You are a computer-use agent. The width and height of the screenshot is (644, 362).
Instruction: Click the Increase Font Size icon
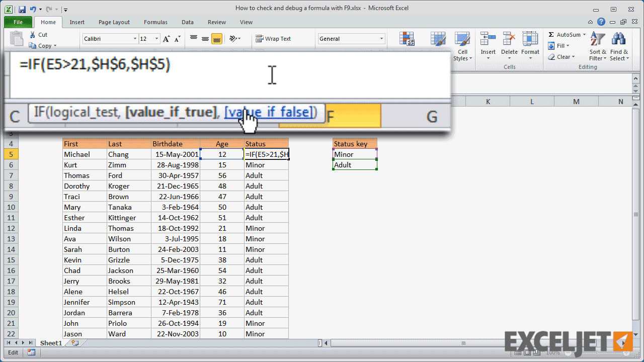(x=166, y=39)
